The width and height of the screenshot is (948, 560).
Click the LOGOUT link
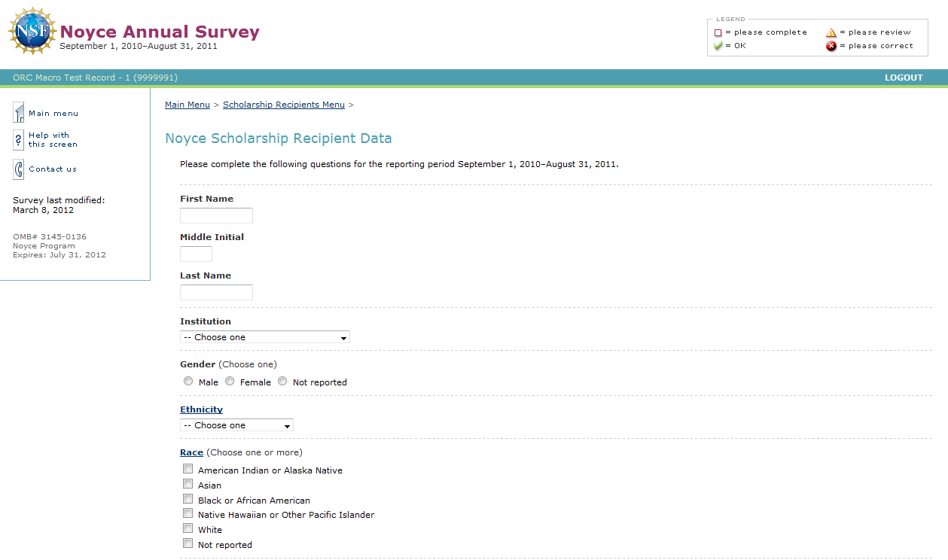(x=904, y=78)
